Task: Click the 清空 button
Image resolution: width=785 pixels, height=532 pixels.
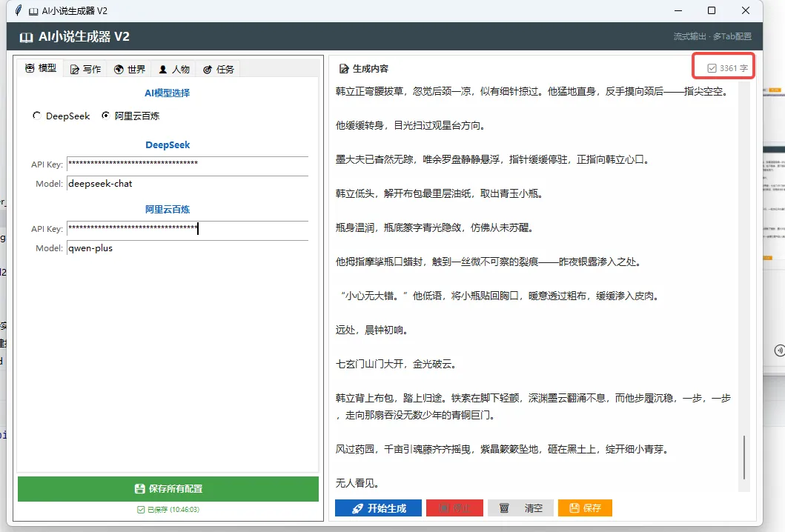Action: [x=520, y=508]
